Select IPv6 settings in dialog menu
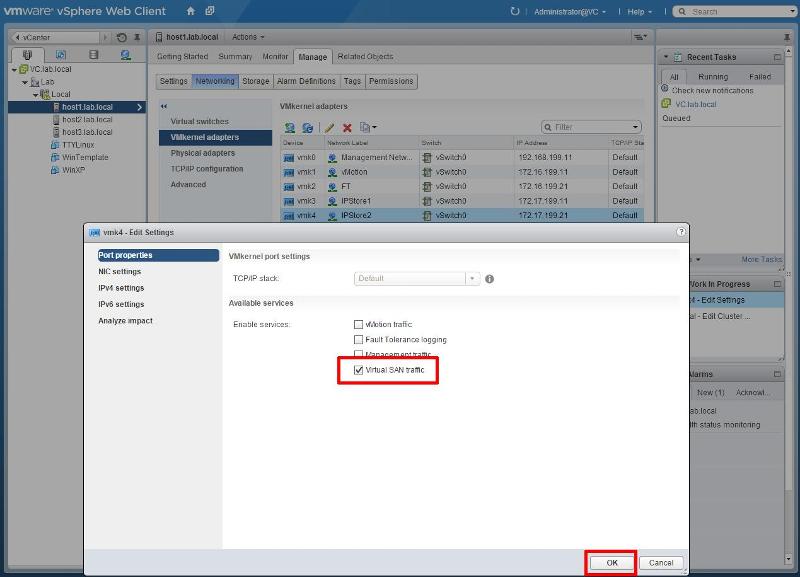Image resolution: width=800 pixels, height=577 pixels. (x=121, y=304)
